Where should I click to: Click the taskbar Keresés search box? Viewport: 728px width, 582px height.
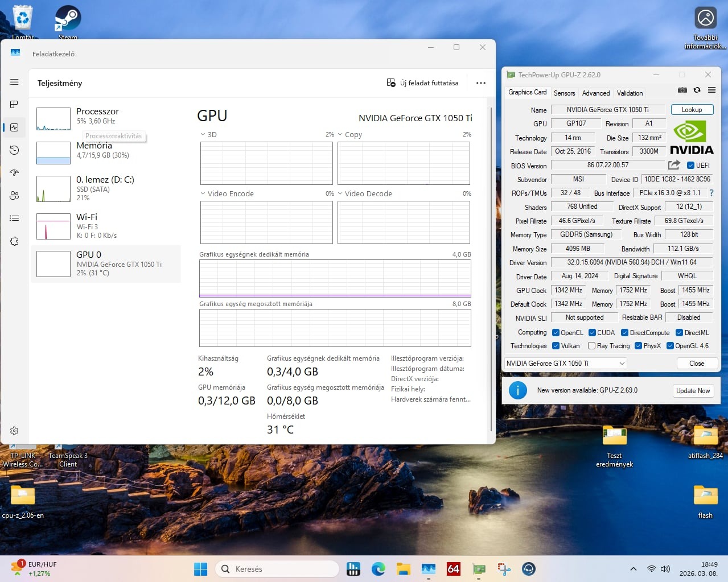click(277, 569)
